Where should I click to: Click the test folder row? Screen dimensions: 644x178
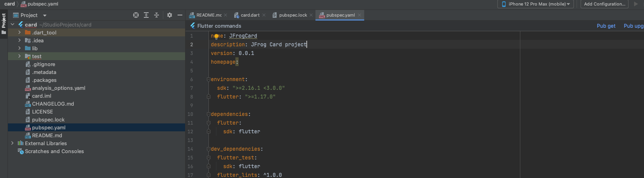[96, 56]
